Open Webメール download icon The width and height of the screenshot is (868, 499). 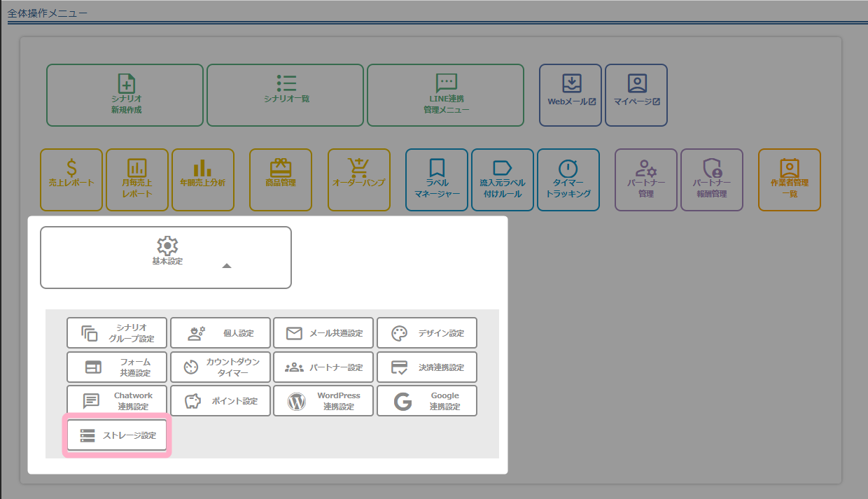571,83
